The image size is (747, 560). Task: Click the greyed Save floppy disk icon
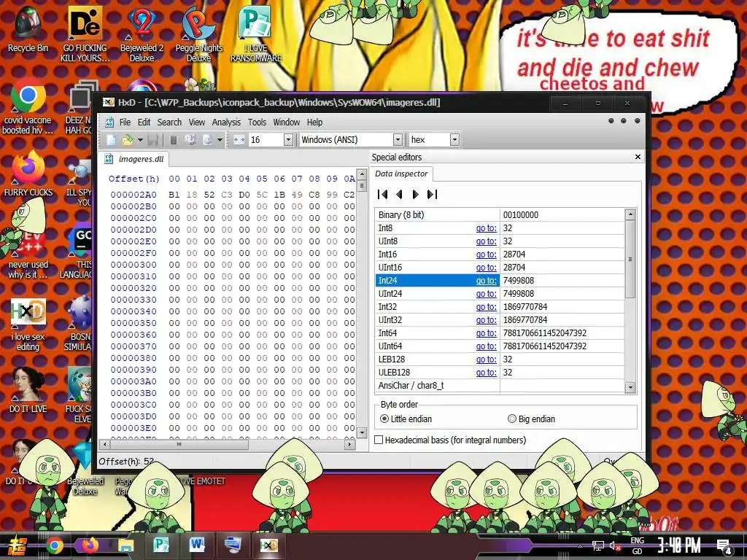tap(153, 140)
